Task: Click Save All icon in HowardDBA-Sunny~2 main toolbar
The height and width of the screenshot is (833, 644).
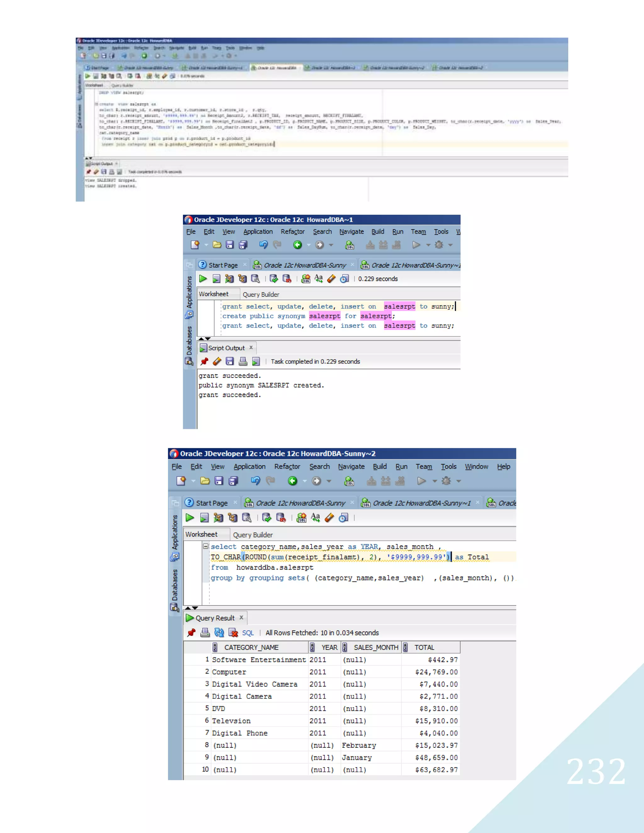Action: click(233, 481)
